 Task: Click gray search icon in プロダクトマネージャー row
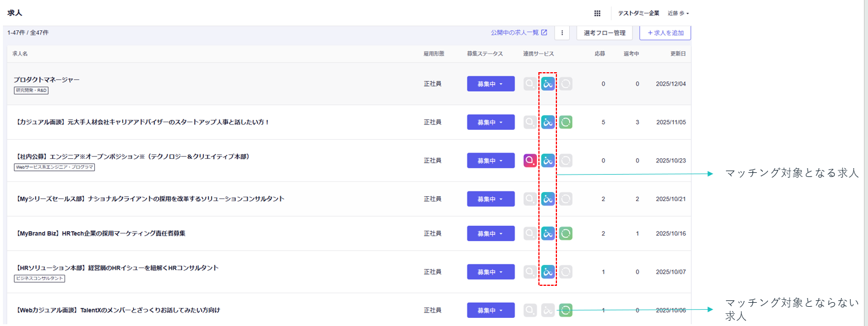pyautogui.click(x=530, y=84)
